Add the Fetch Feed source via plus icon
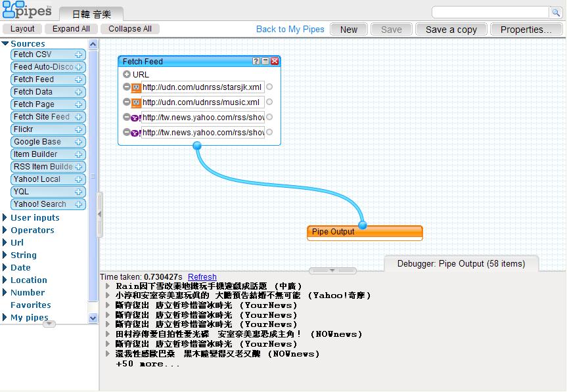 click(x=78, y=79)
